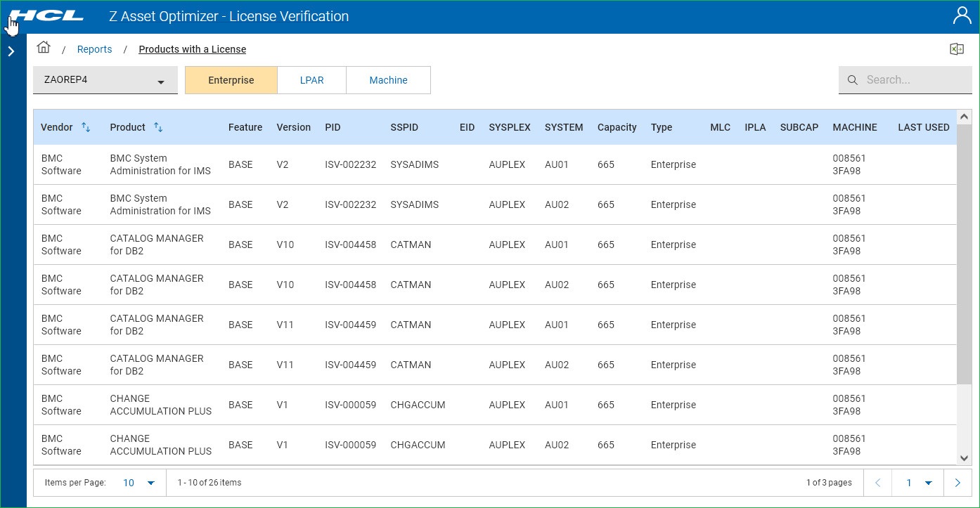Open the page number dropdown

pos(918,483)
